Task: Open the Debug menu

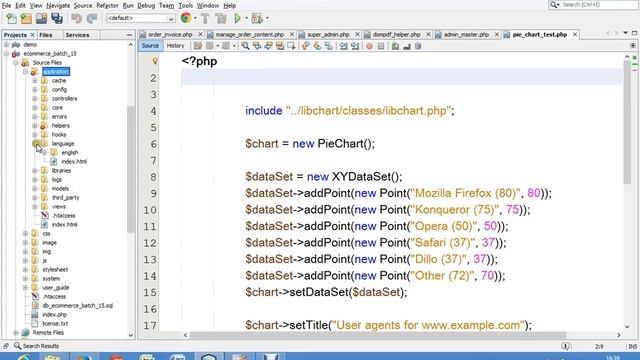Action: [x=146, y=5]
